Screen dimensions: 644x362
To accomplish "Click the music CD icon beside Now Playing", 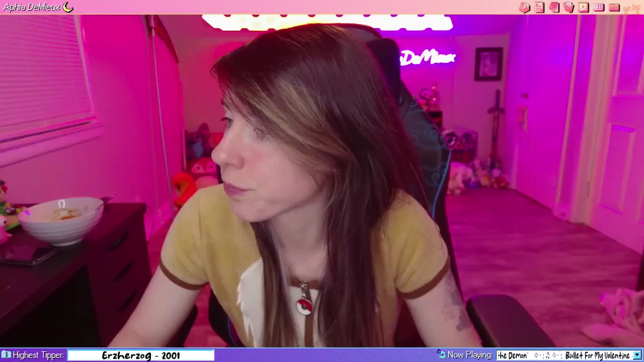I will pyautogui.click(x=441, y=354).
